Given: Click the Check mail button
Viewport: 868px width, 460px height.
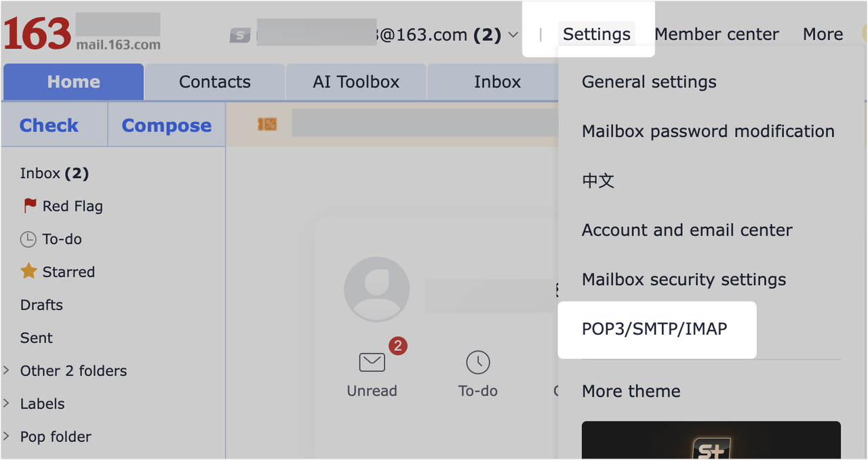Looking at the screenshot, I should pyautogui.click(x=49, y=125).
